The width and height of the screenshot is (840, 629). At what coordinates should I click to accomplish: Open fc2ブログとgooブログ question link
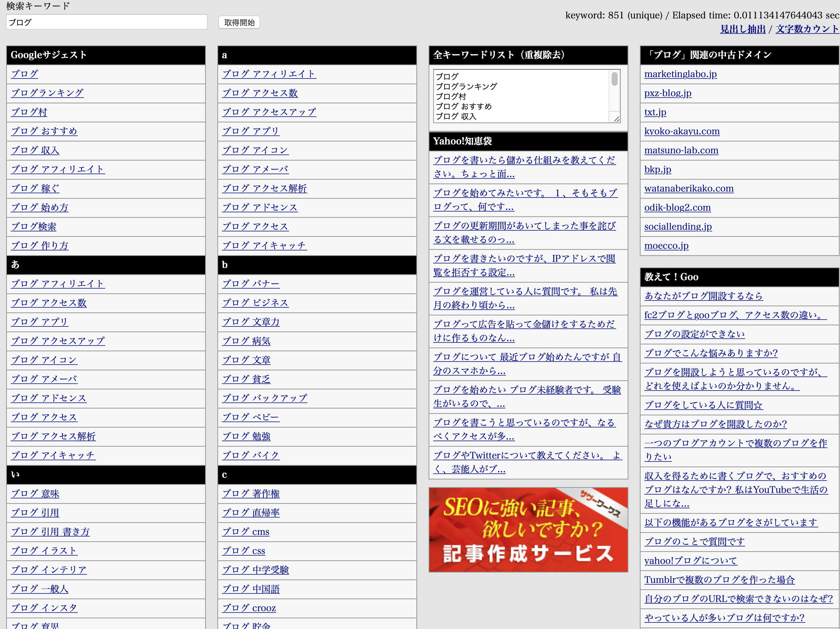point(736,315)
